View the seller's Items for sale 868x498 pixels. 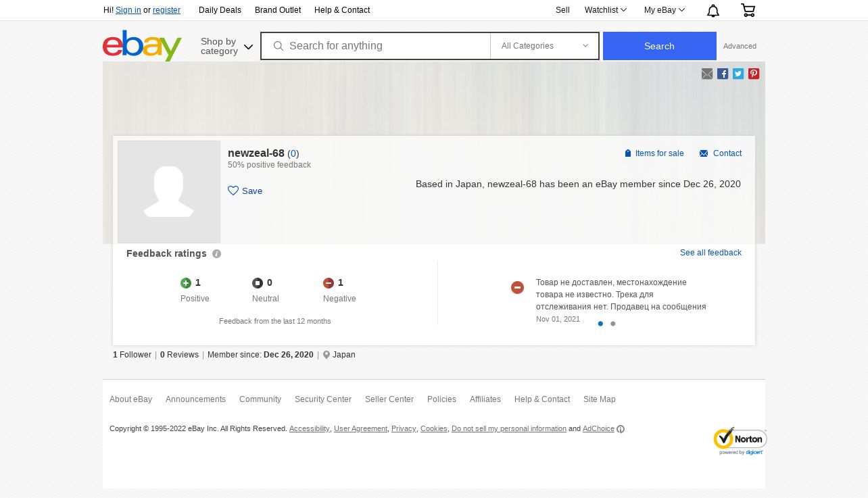654,153
